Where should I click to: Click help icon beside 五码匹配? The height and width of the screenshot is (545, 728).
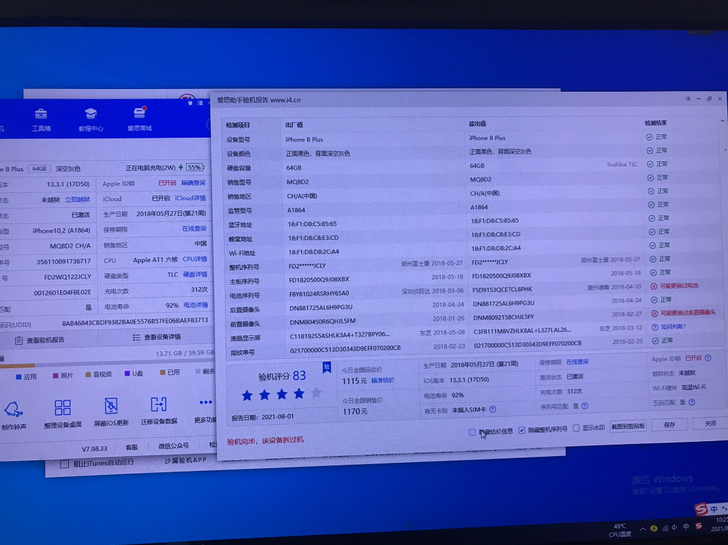[x=692, y=402]
